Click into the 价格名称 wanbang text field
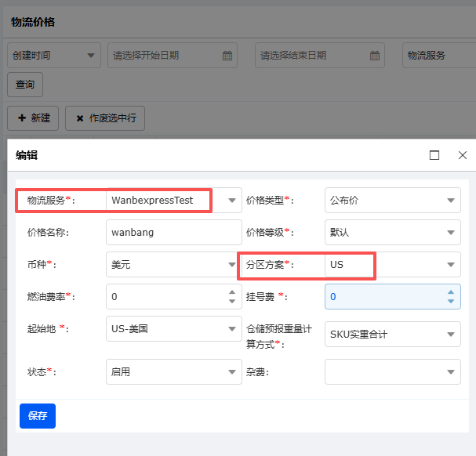The image size is (476, 456). [173, 233]
